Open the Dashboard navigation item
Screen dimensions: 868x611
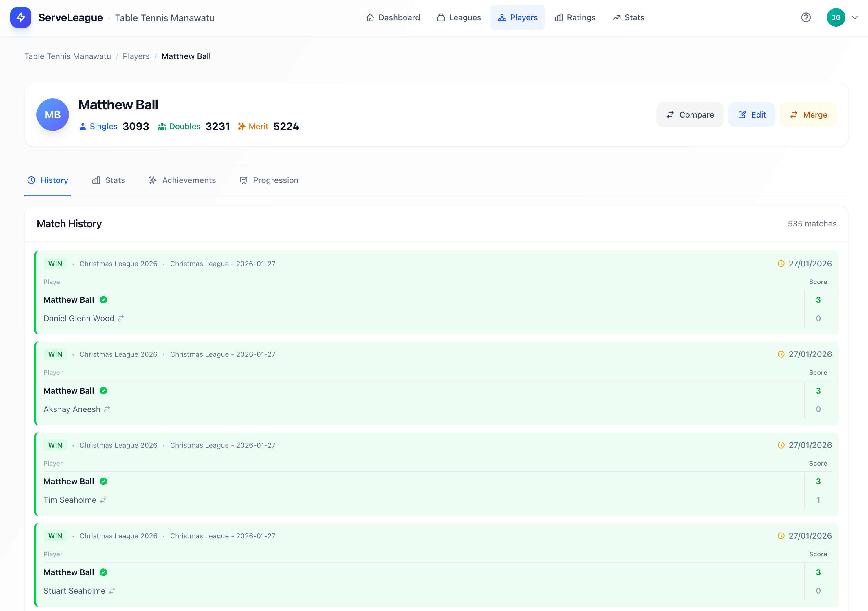[393, 17]
